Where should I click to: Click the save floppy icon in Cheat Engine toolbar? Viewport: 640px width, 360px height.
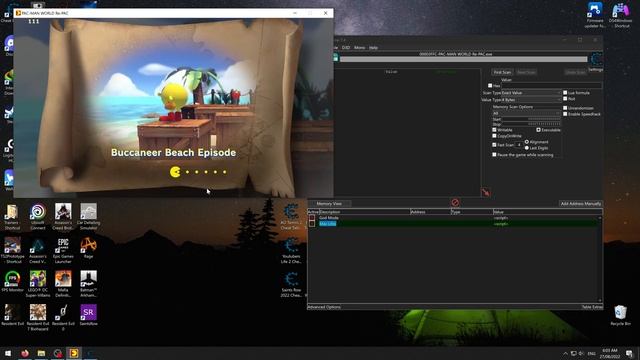point(336,58)
